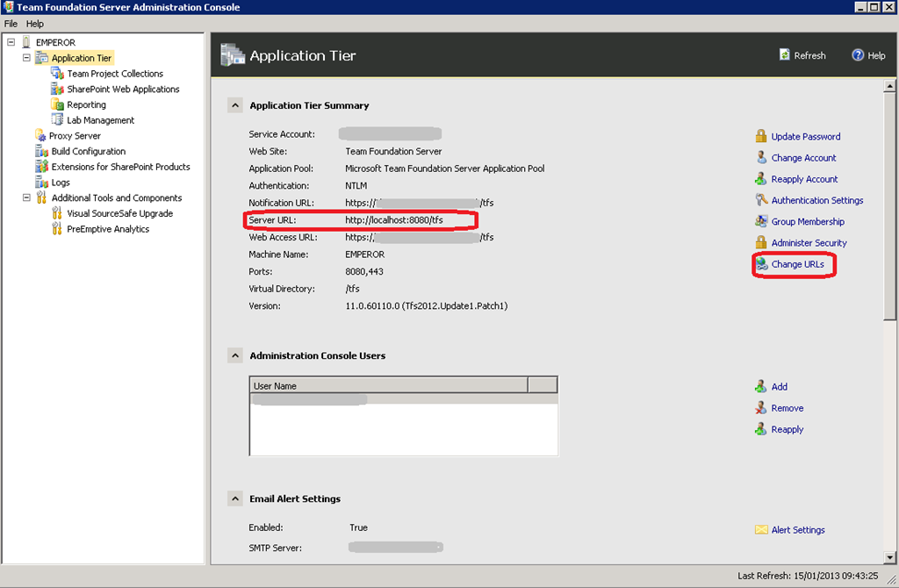
Task: Click the Remove user icon
Action: pyautogui.click(x=761, y=407)
